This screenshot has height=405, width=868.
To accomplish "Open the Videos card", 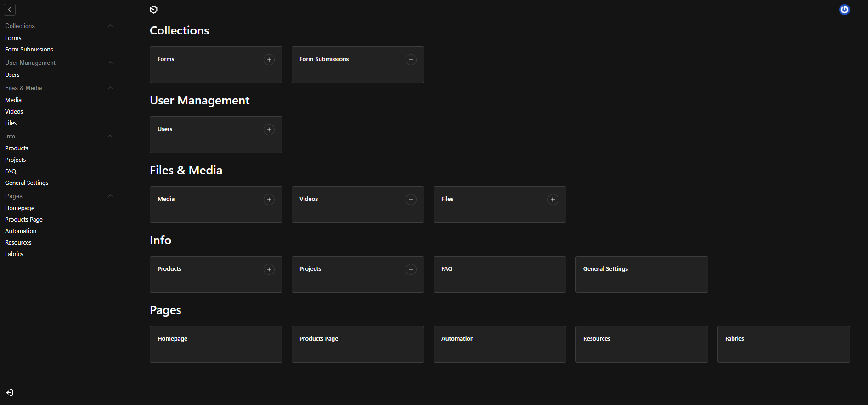I will pos(358,205).
